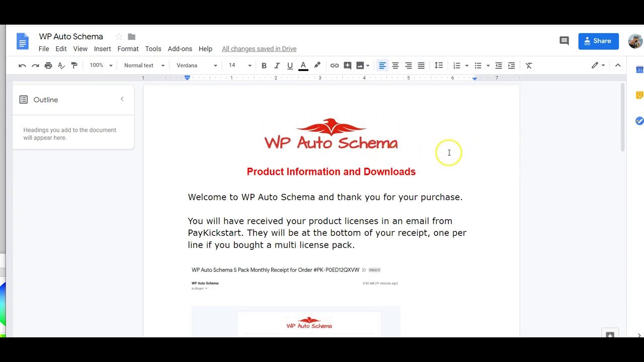This screenshot has width=644, height=362.
Task: Set right text alignment
Action: point(409,65)
